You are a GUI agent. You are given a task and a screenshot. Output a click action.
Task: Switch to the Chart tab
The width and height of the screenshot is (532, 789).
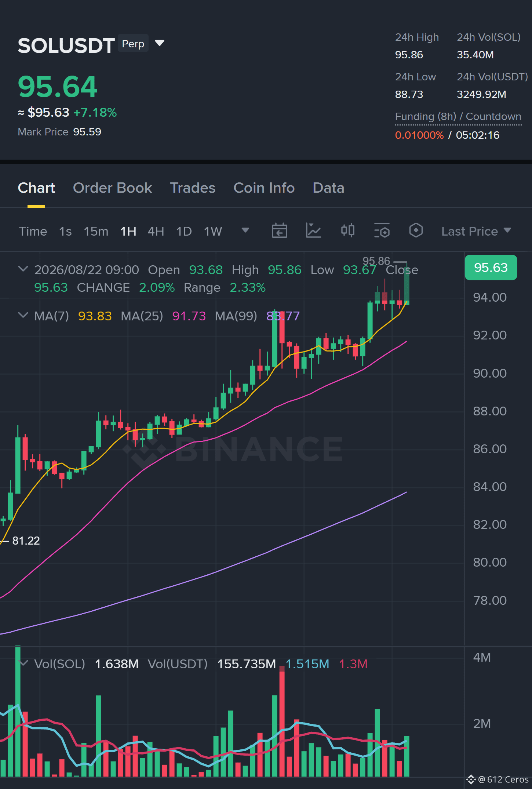(36, 188)
